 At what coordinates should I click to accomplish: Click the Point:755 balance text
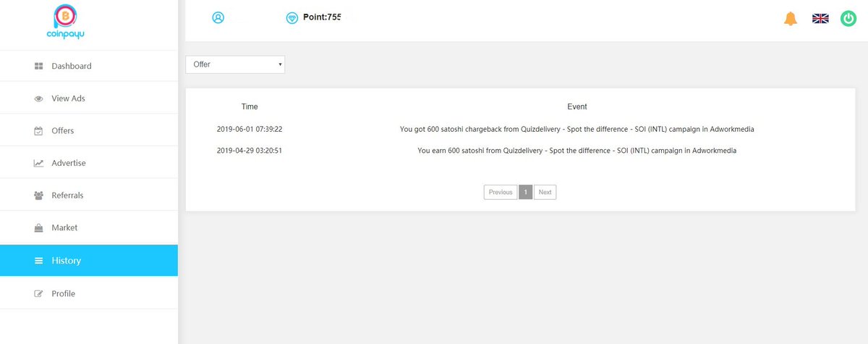click(322, 17)
